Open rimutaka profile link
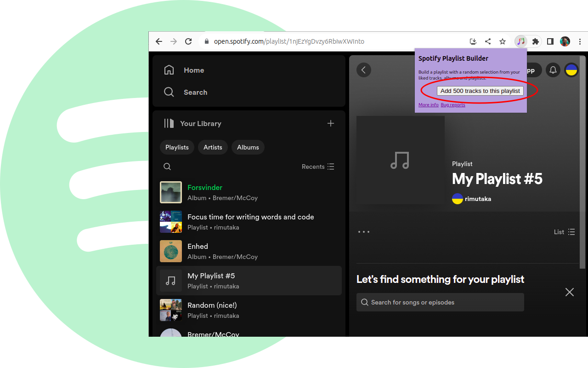The image size is (588, 368). pyautogui.click(x=478, y=199)
